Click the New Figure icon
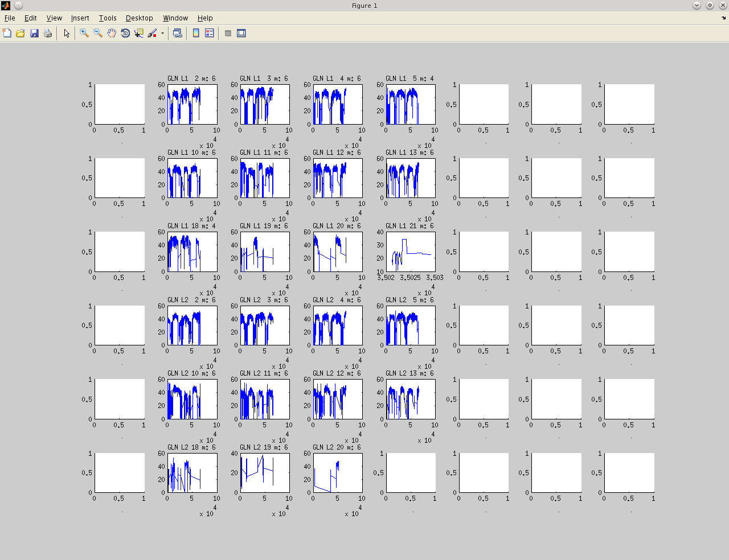The width and height of the screenshot is (729, 560). pos(7,33)
